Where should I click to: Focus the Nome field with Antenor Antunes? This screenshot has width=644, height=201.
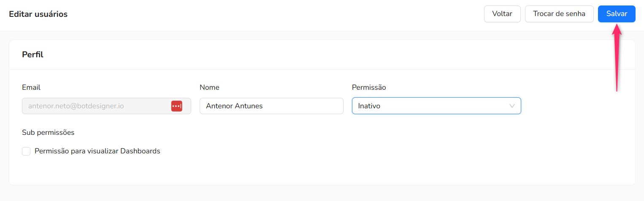click(271, 106)
